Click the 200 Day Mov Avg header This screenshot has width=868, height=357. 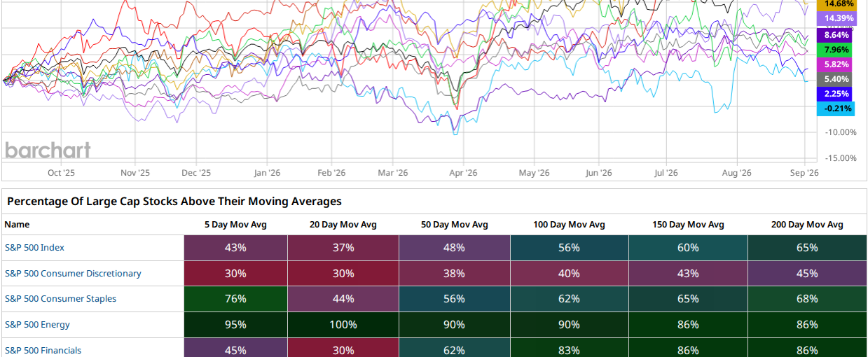(807, 225)
